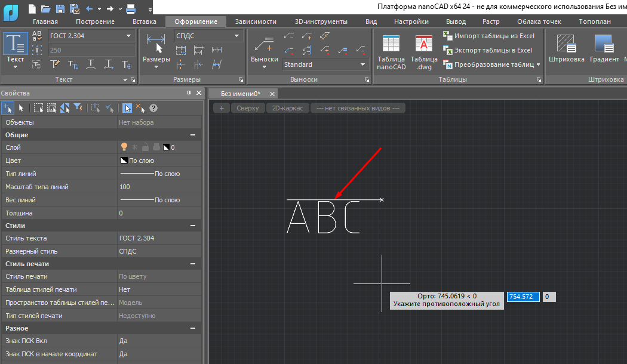Open the Текст group dialog launcher
This screenshot has height=364, width=627.
tap(133, 80)
